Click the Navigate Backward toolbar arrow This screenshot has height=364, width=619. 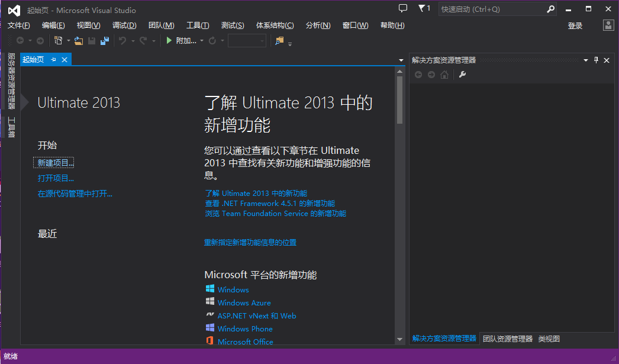click(20, 41)
